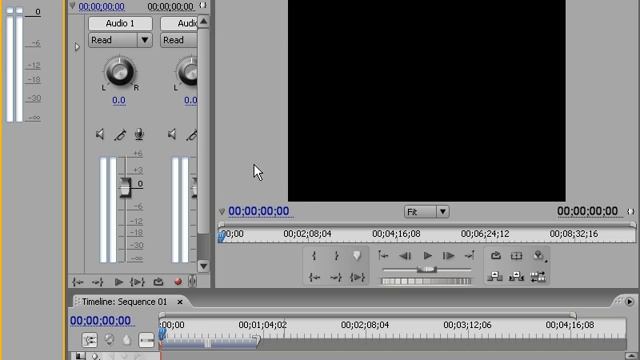
Task: Toggle Loop playback in Program monitor
Action: (496, 256)
